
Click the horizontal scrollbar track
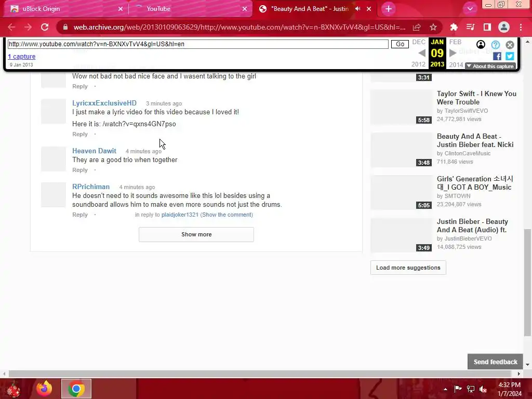pyautogui.click(x=260, y=374)
